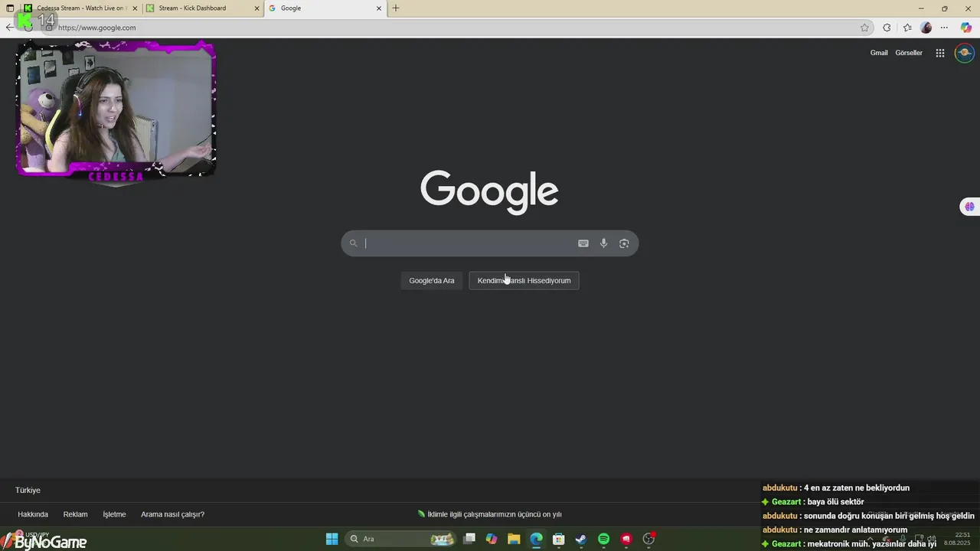Click the Edge tab actions icon at the top left

(x=10, y=8)
